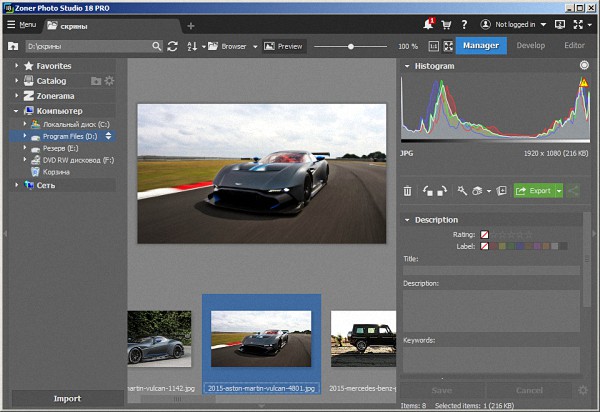The image size is (600, 412).
Task: Rotate the photo right
Action: tap(441, 191)
